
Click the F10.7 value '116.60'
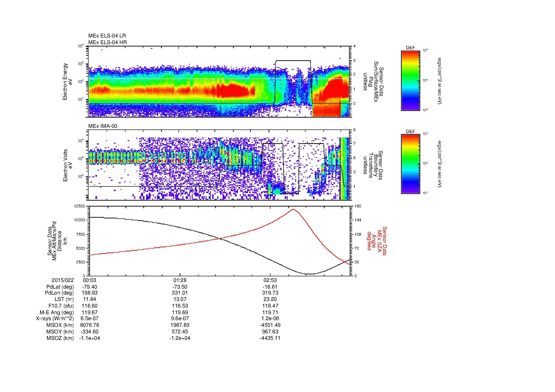click(89, 306)
